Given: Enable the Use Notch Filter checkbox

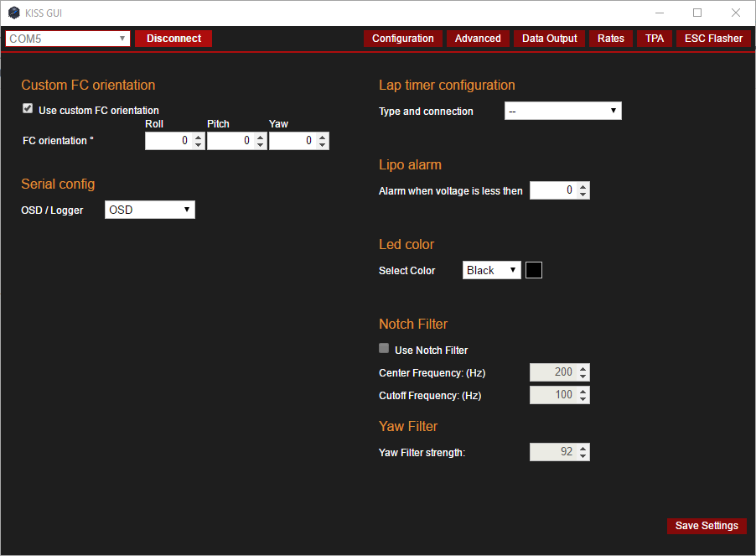Looking at the screenshot, I should tap(384, 348).
